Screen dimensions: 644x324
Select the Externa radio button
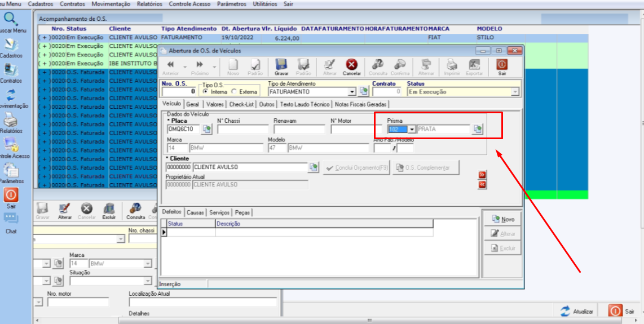234,92
